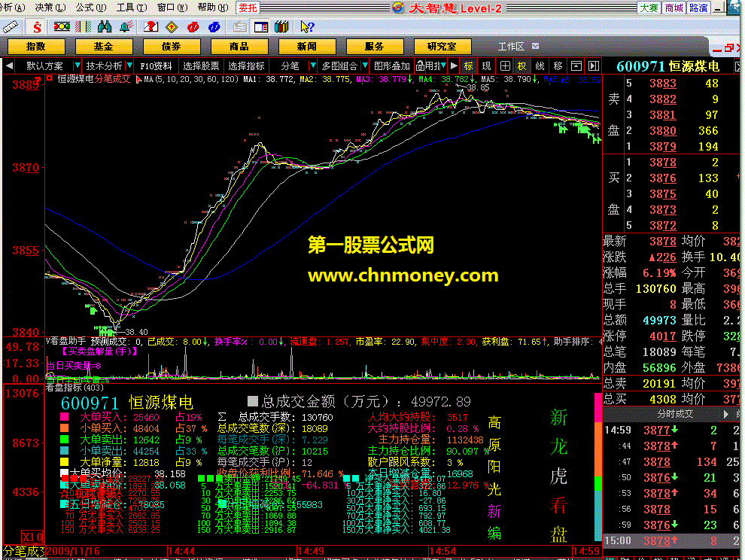This screenshot has width=745, height=560.
Task: Click the 新闻 yellow button
Action: coord(307,47)
